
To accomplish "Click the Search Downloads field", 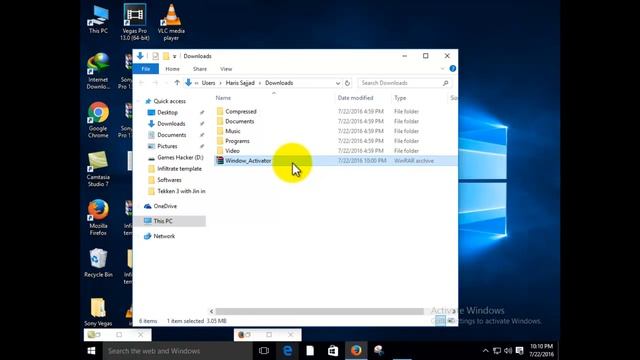I will tap(404, 83).
